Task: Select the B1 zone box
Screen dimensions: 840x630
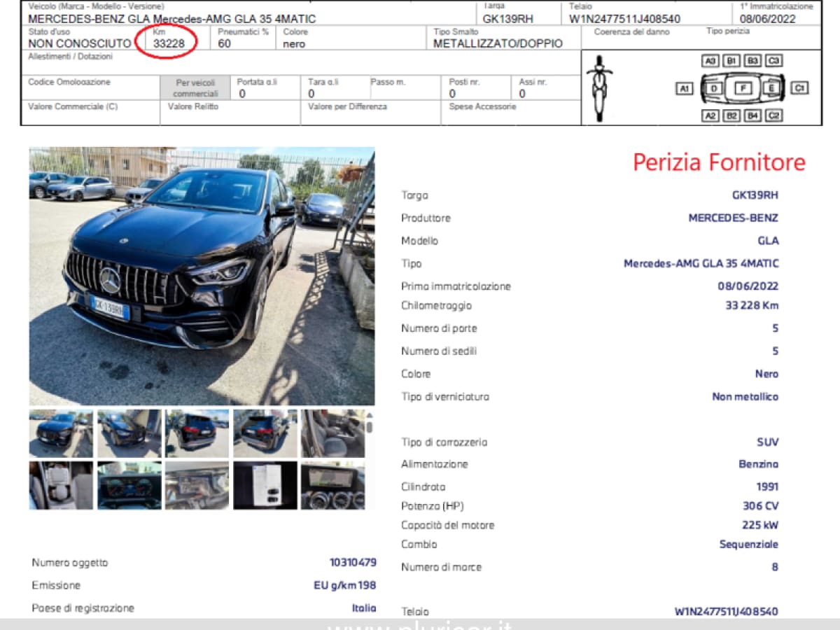Action: 731,61
